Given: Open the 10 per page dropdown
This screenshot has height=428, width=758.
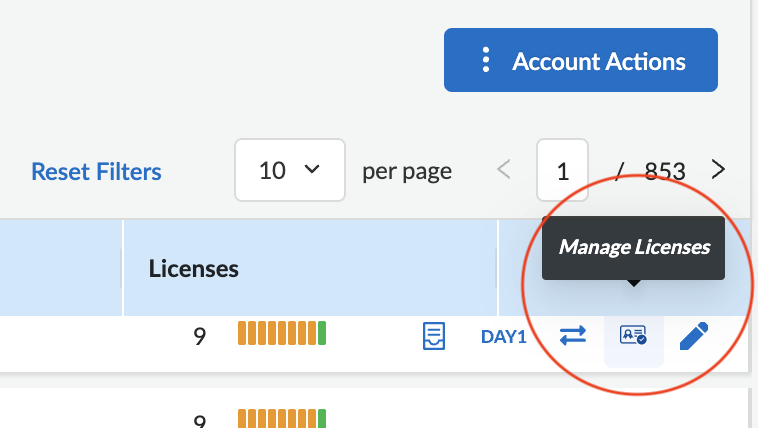Looking at the screenshot, I should click(x=289, y=170).
